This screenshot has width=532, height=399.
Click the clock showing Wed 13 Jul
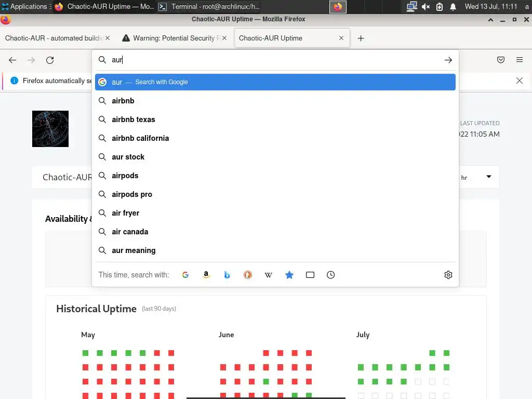(491, 6)
